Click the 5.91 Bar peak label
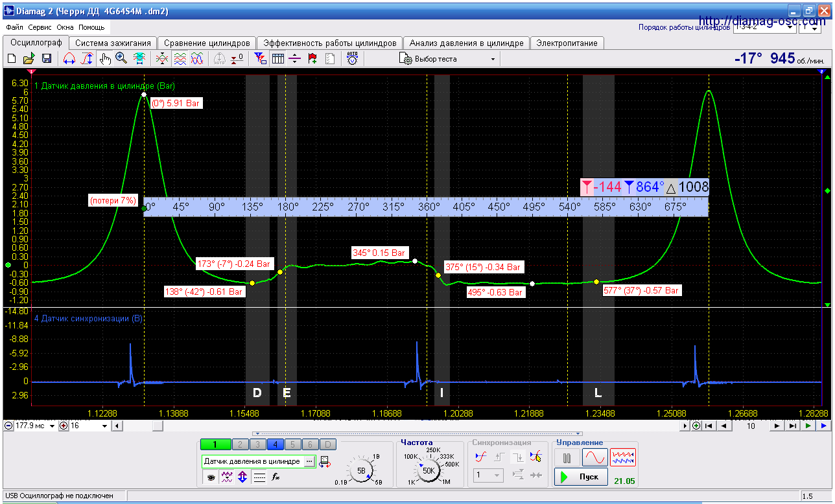The height and width of the screenshot is (504, 835). [x=176, y=102]
